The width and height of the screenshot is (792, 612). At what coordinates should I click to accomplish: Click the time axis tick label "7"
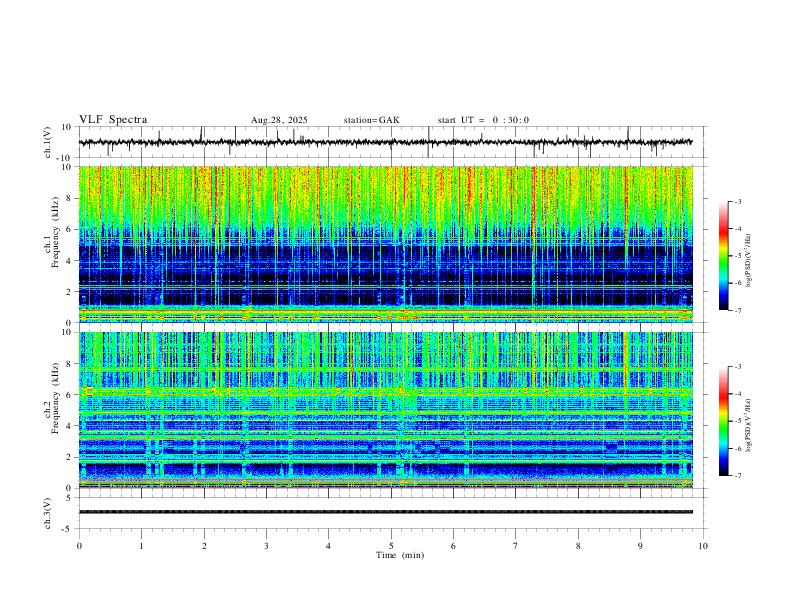tap(516, 546)
